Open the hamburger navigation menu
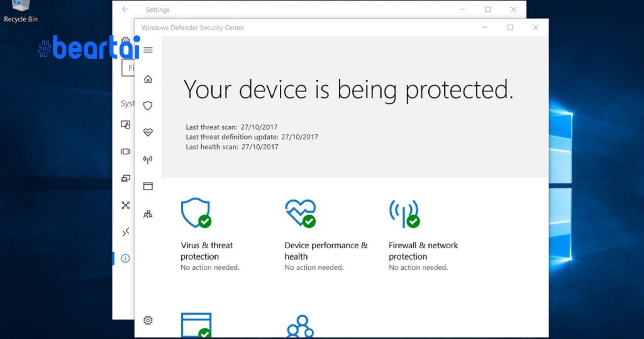Viewport: 644px width, 339px height. click(148, 50)
